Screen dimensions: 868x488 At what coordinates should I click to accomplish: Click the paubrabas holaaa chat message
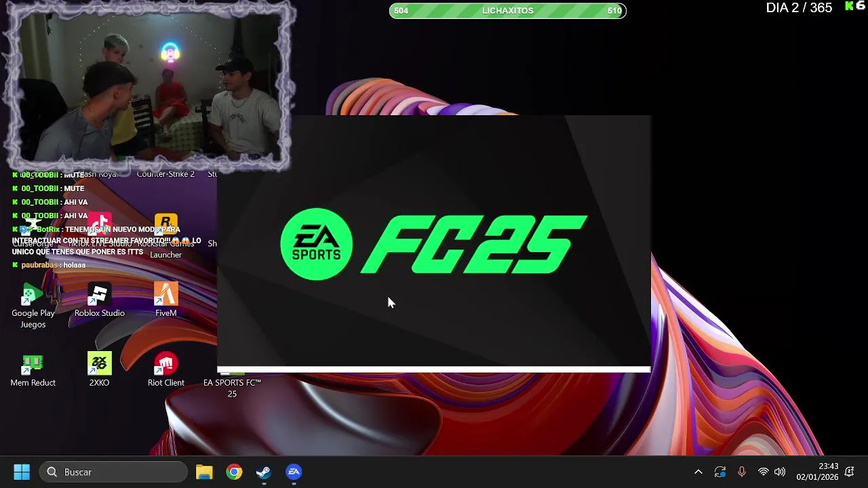click(x=49, y=265)
